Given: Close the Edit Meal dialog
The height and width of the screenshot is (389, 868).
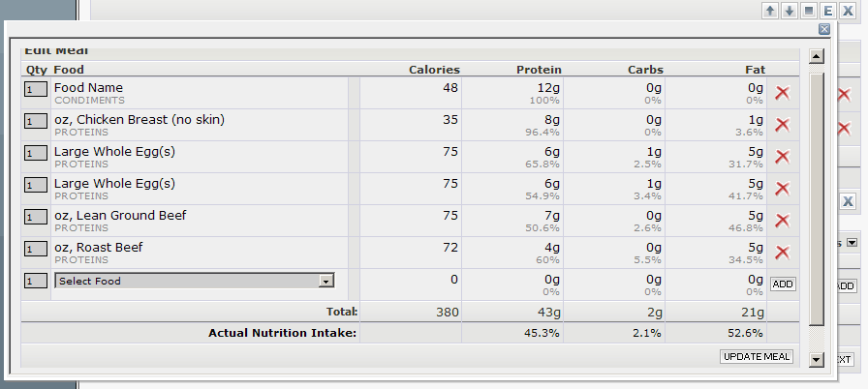Looking at the screenshot, I should pyautogui.click(x=824, y=30).
